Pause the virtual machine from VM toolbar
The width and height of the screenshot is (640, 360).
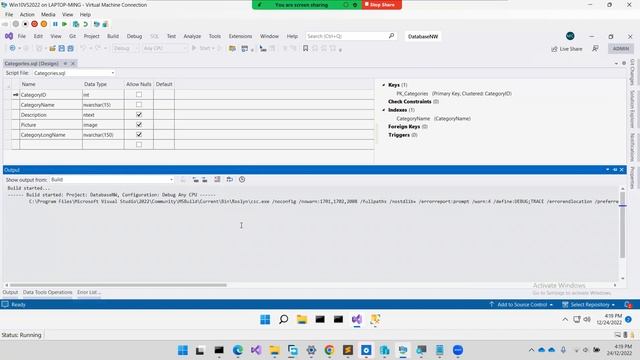point(55,24)
